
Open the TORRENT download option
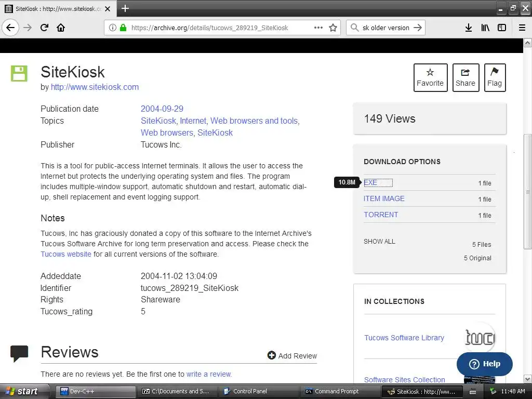pyautogui.click(x=381, y=215)
